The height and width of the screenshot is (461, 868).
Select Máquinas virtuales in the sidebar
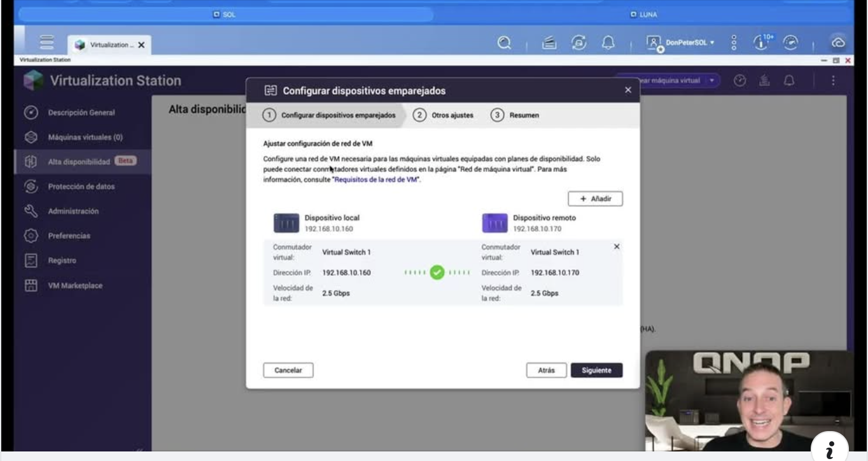tap(85, 137)
